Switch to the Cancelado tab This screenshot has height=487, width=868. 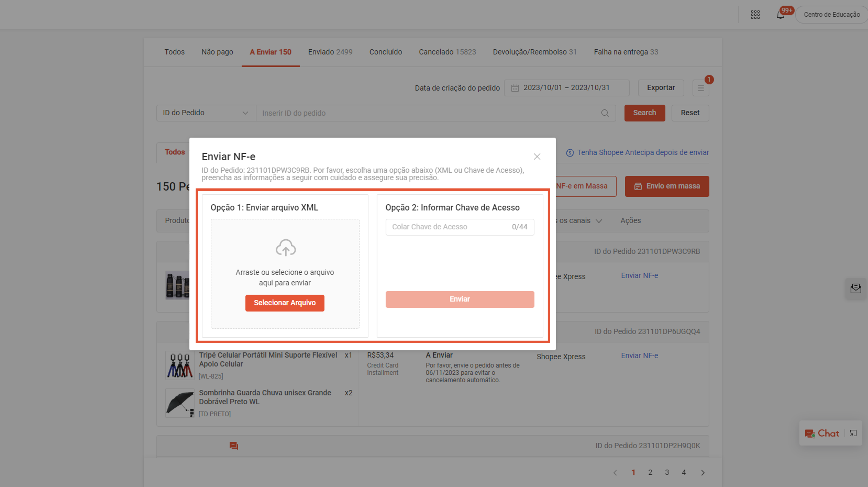point(447,52)
